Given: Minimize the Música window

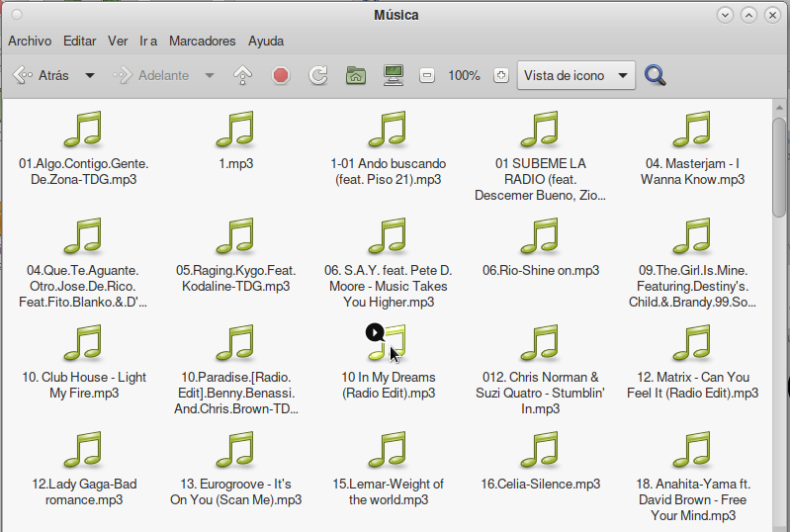Looking at the screenshot, I should 725,15.
